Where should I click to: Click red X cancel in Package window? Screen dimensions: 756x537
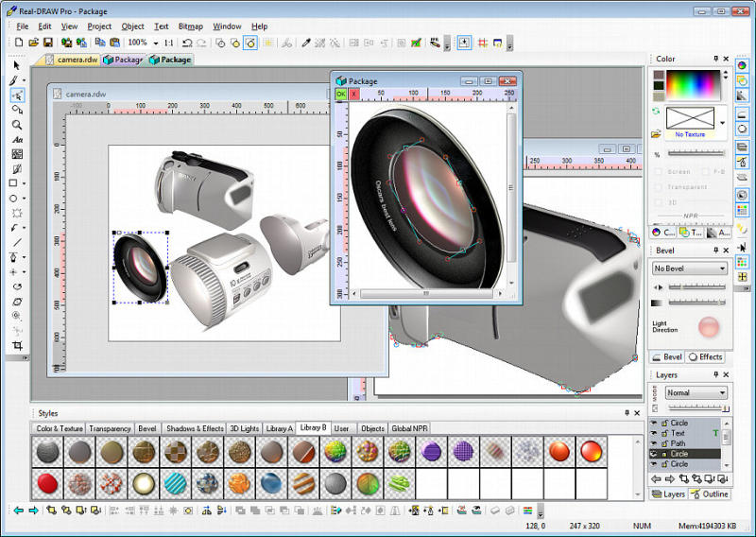(x=353, y=95)
